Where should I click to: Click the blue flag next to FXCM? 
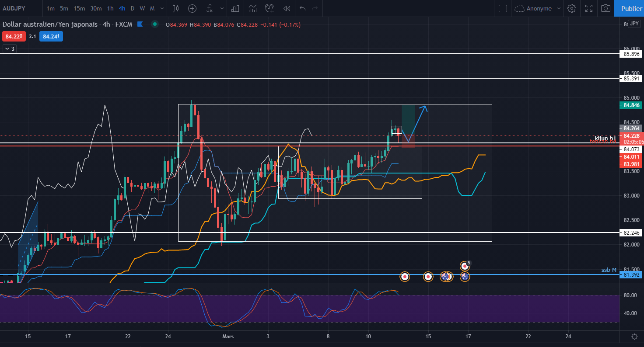coord(140,24)
